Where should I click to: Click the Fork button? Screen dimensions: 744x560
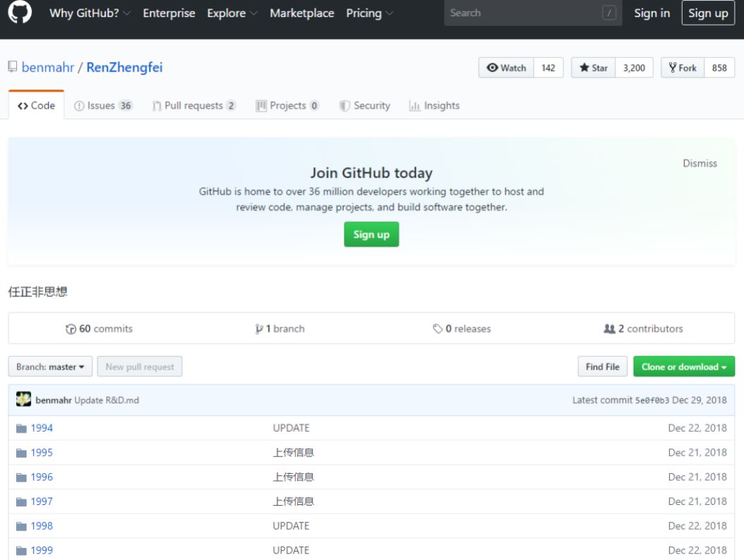[x=683, y=68]
